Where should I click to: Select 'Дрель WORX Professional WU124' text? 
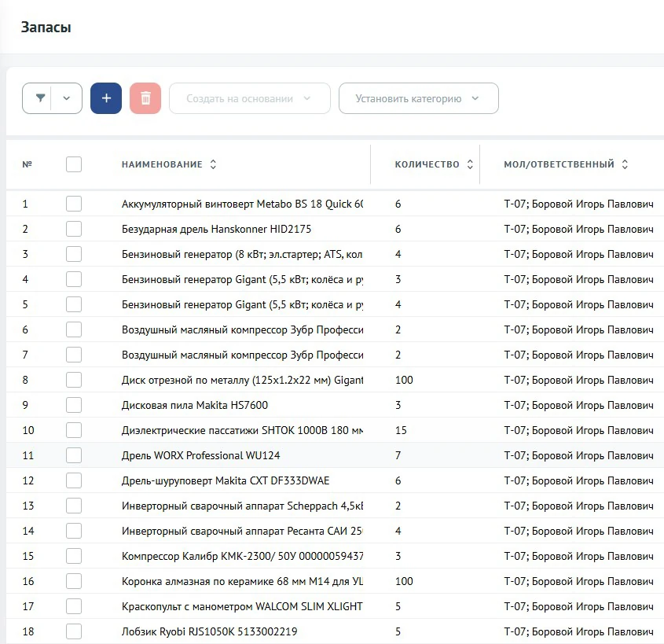pos(200,455)
